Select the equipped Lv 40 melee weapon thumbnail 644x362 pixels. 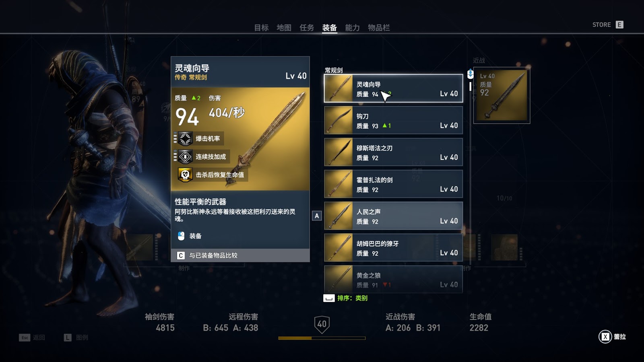pos(502,95)
